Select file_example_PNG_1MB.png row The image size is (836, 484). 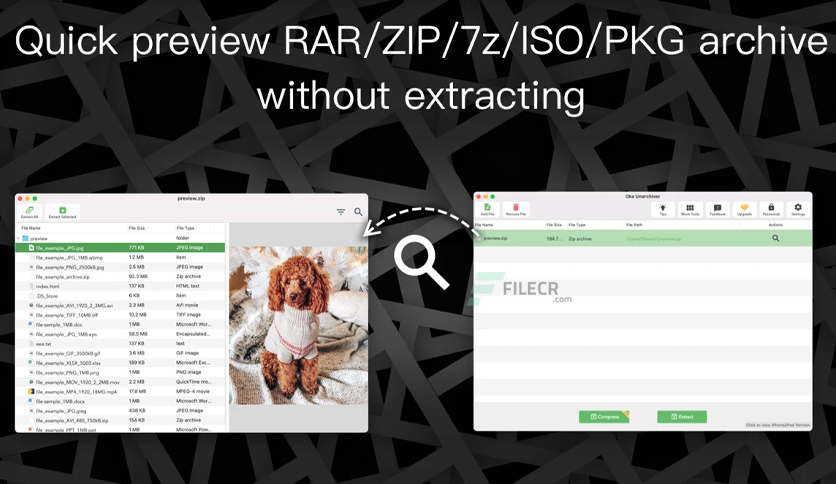tap(120, 373)
